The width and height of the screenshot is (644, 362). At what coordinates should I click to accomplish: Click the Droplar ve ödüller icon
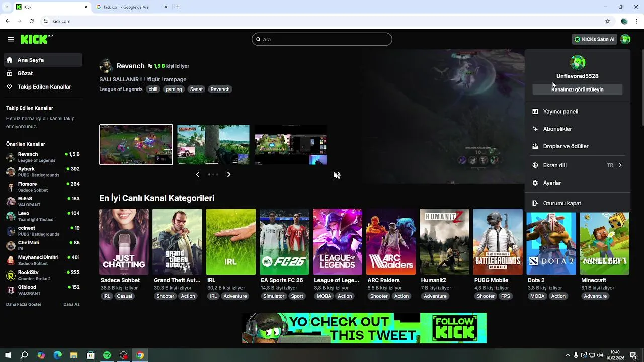535,146
